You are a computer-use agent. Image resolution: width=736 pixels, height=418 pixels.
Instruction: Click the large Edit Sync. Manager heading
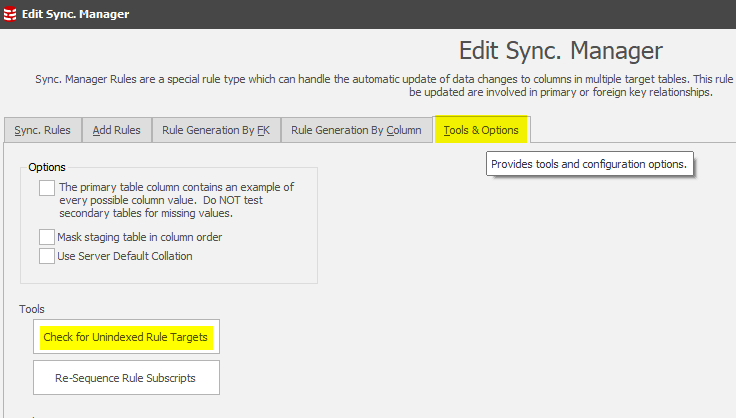[560, 50]
